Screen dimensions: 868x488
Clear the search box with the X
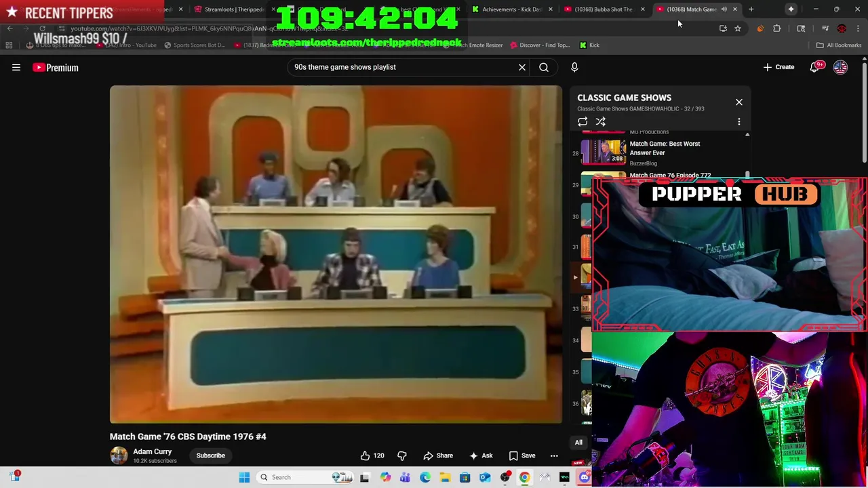pos(522,67)
